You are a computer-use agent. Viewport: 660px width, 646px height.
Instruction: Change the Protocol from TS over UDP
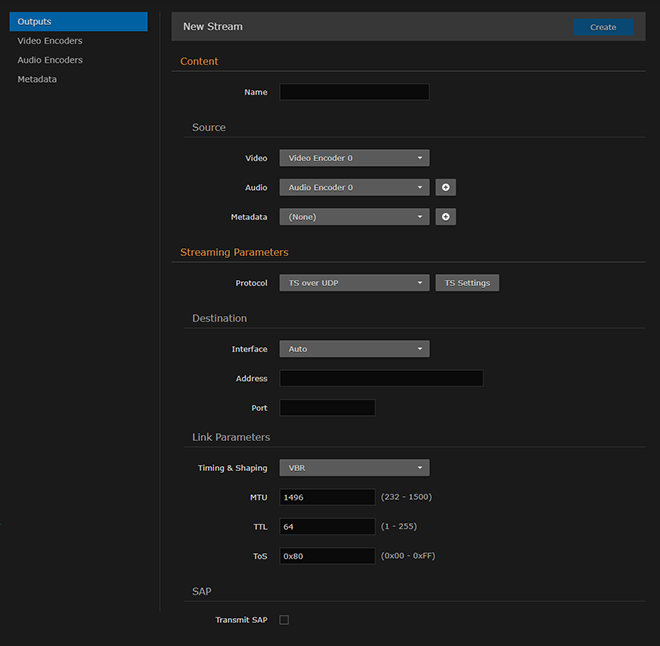click(x=354, y=283)
